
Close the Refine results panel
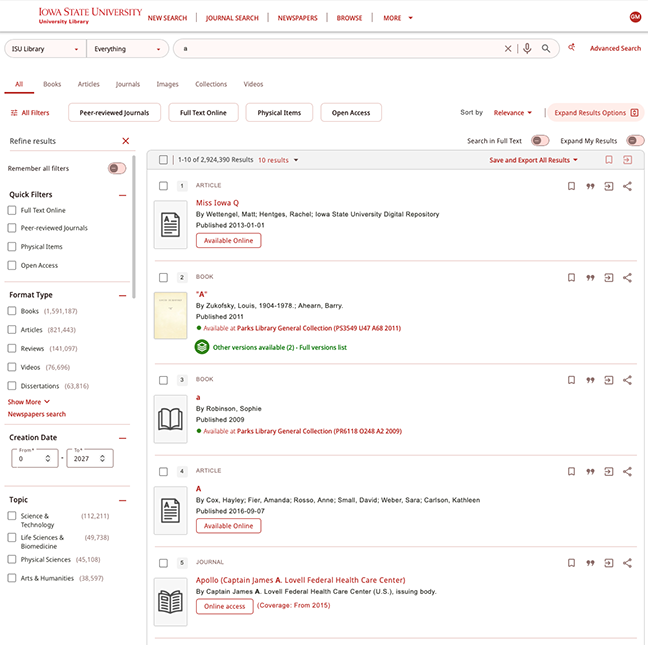(x=126, y=141)
